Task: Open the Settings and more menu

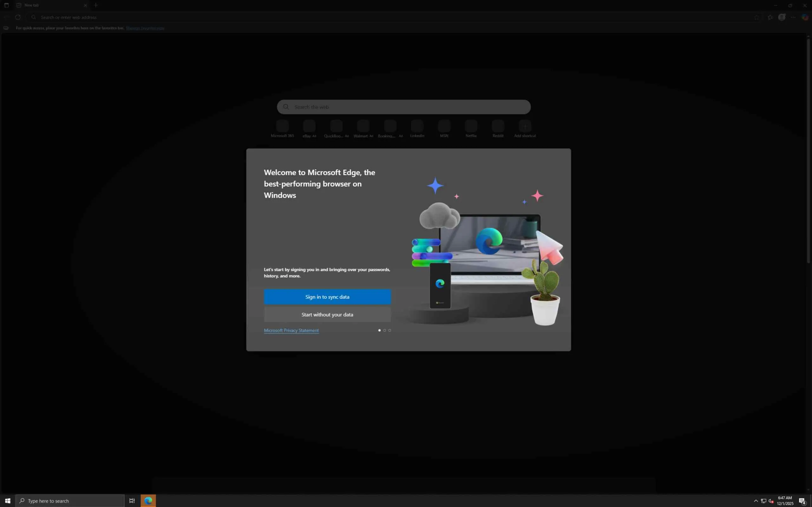Action: (x=793, y=17)
